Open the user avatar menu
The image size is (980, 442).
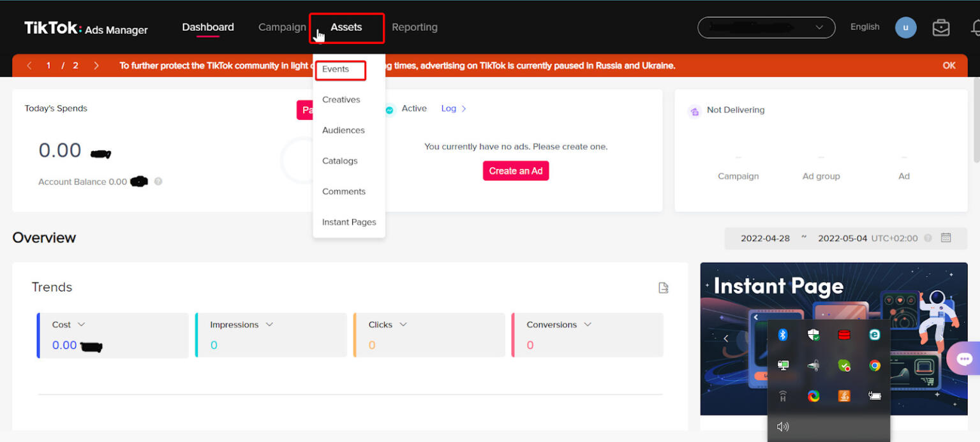pos(905,27)
